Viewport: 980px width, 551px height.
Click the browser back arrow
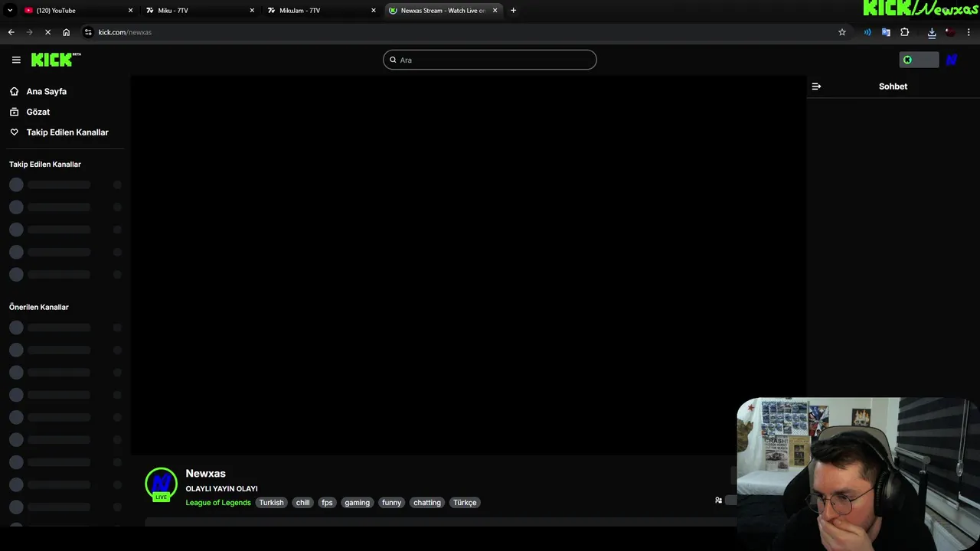[11, 32]
